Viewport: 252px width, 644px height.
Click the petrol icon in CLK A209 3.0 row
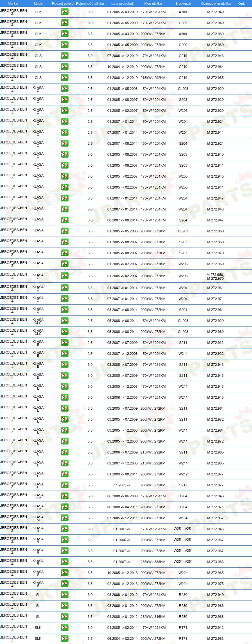64,12
